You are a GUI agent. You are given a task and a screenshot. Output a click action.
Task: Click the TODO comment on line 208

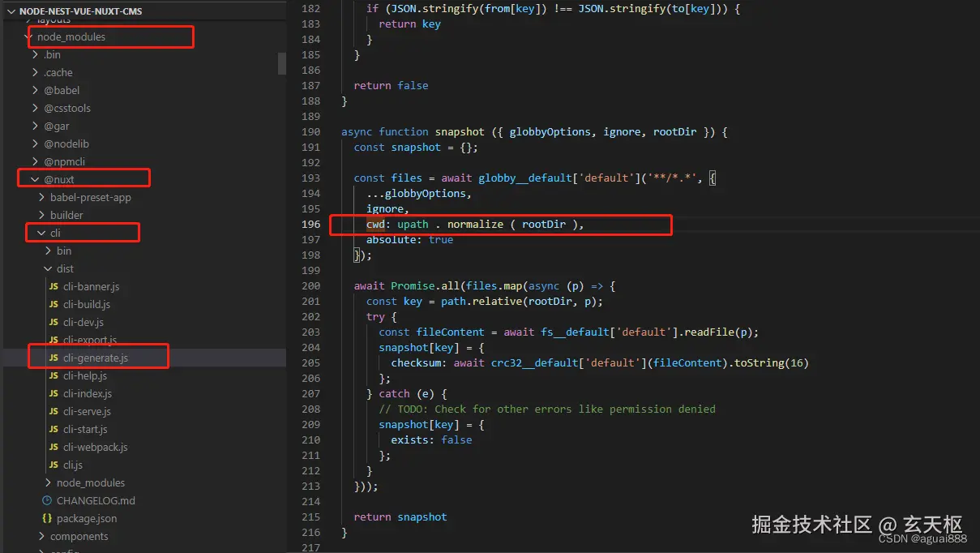(x=547, y=409)
